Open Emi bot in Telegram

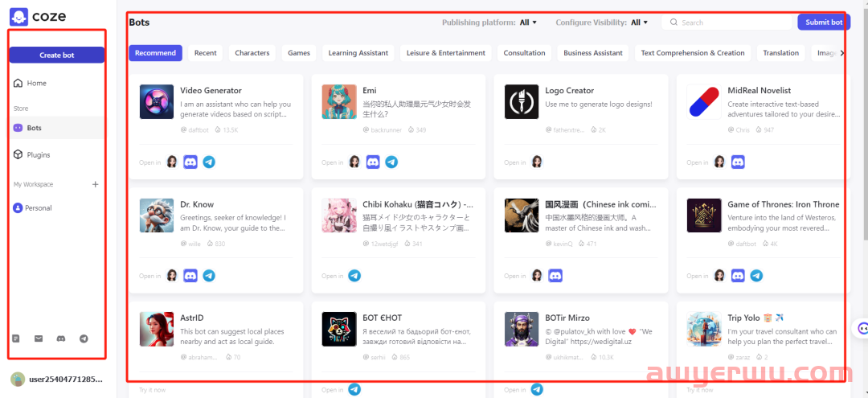pyautogui.click(x=391, y=162)
